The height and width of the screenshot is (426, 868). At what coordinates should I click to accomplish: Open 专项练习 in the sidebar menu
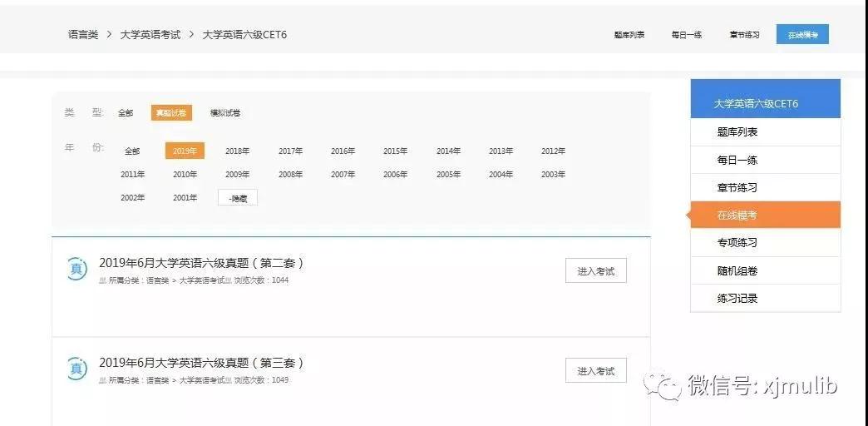tap(737, 243)
